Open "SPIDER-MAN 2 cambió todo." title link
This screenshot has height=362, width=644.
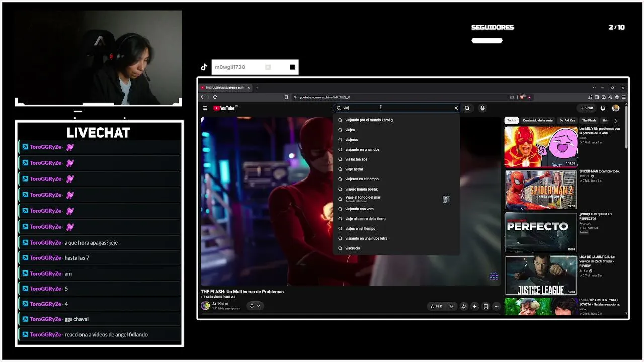tap(599, 172)
